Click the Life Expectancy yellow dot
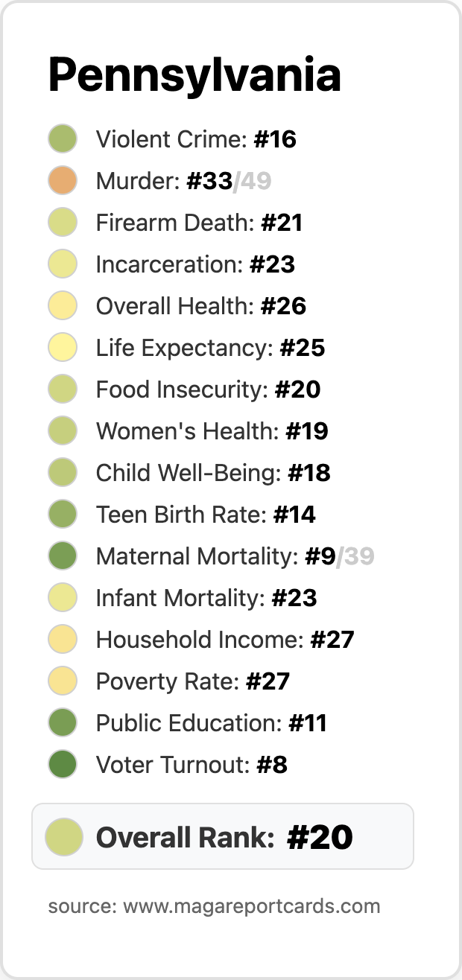 coord(63,348)
